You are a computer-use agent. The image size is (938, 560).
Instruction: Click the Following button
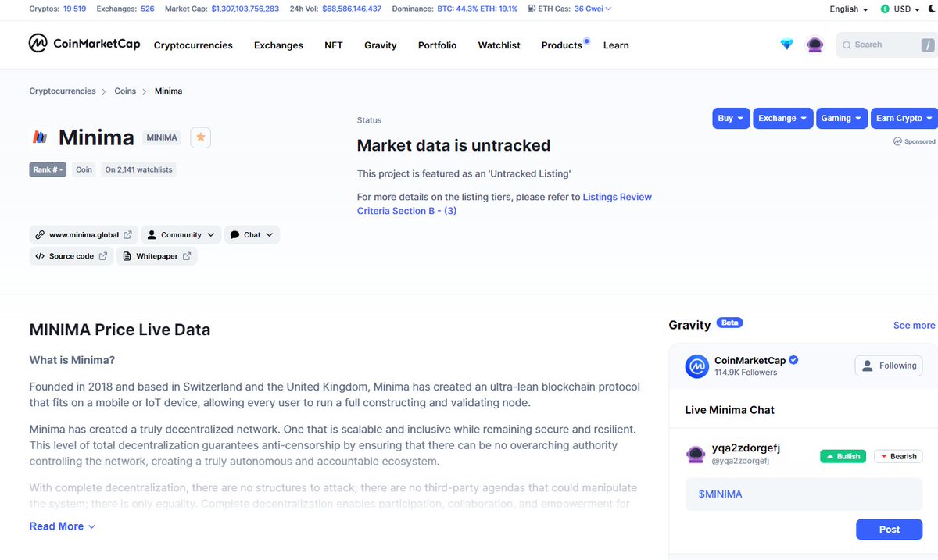click(x=890, y=366)
